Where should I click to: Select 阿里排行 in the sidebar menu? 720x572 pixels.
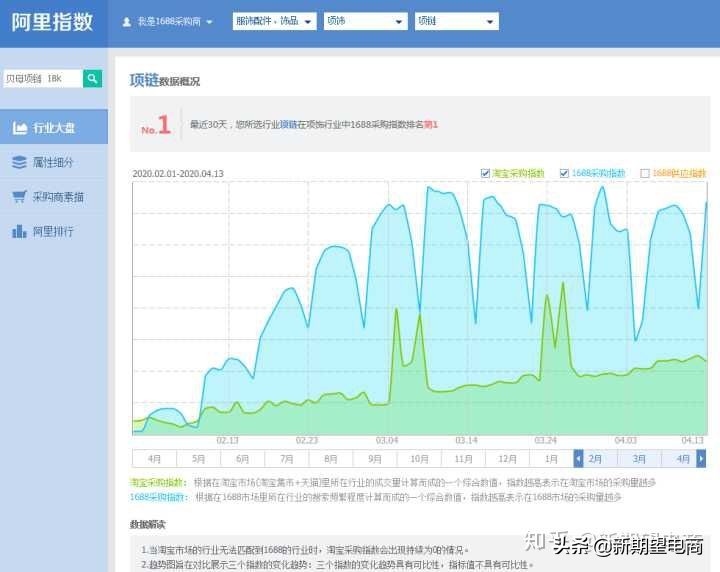pos(54,231)
